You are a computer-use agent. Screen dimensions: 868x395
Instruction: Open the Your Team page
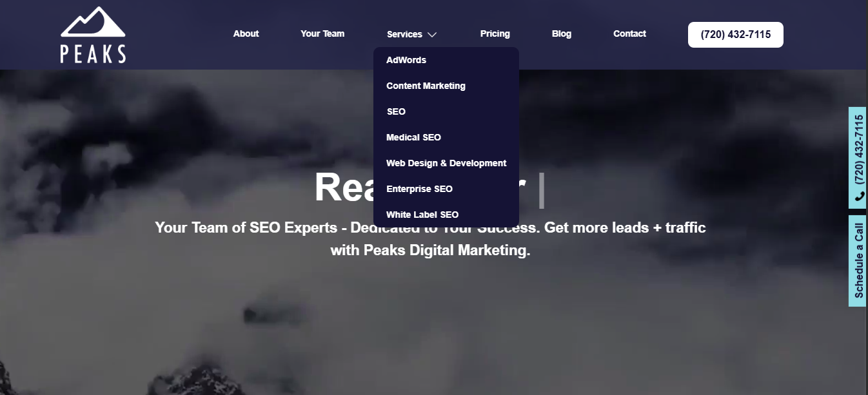click(x=322, y=34)
